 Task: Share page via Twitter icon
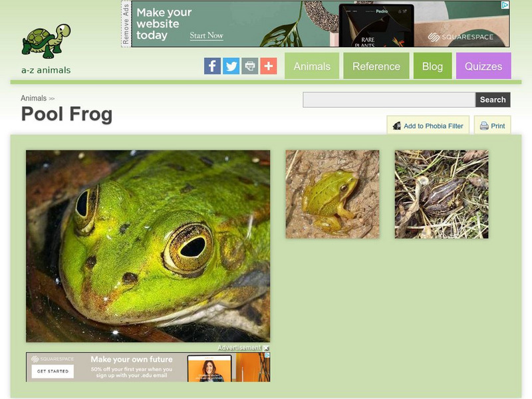pyautogui.click(x=231, y=66)
